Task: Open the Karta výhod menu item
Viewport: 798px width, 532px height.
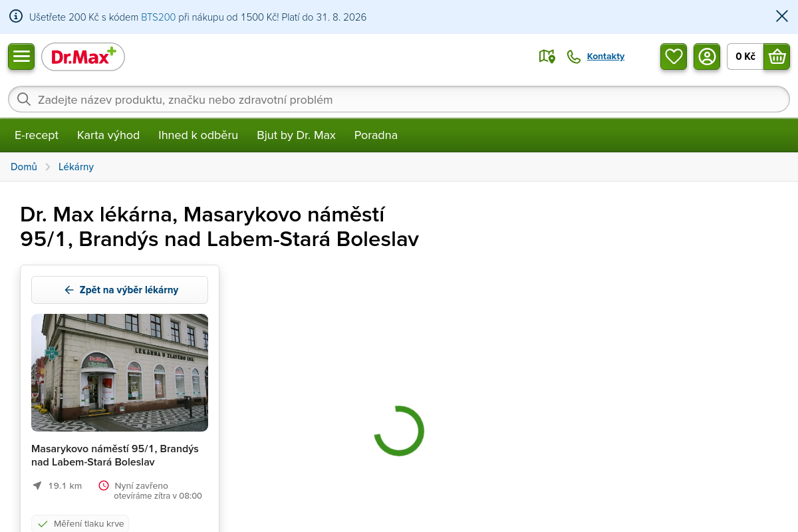Action: 108,135
